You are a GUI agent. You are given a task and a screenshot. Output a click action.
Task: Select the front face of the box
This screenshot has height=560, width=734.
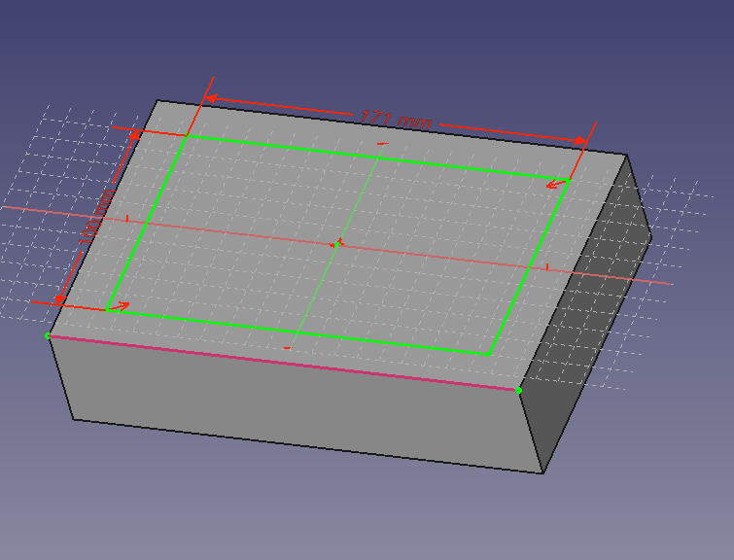tap(295, 405)
